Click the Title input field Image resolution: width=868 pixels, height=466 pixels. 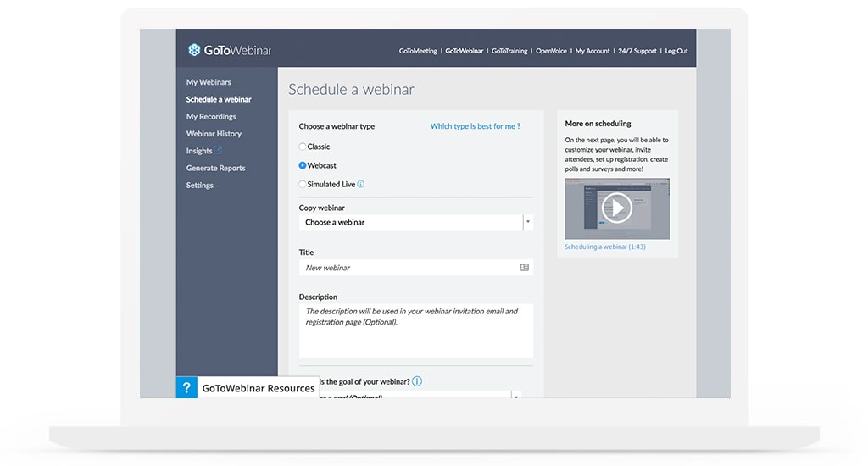[x=416, y=267]
